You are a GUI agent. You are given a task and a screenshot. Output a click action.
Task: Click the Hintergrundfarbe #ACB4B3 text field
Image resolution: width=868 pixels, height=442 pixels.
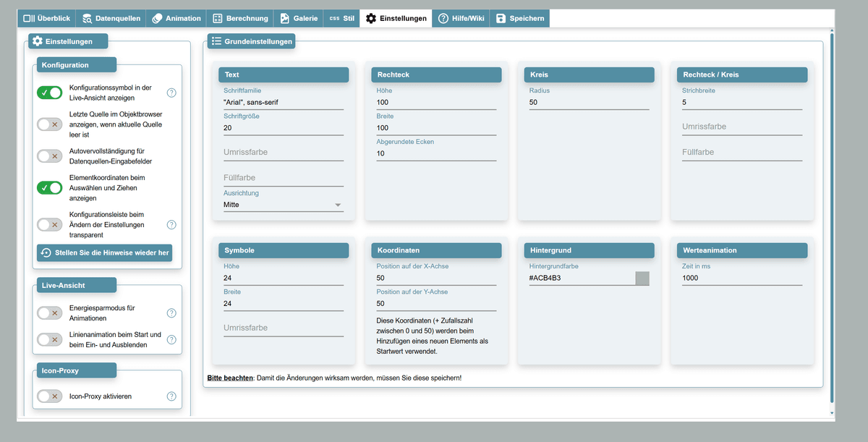click(x=582, y=278)
